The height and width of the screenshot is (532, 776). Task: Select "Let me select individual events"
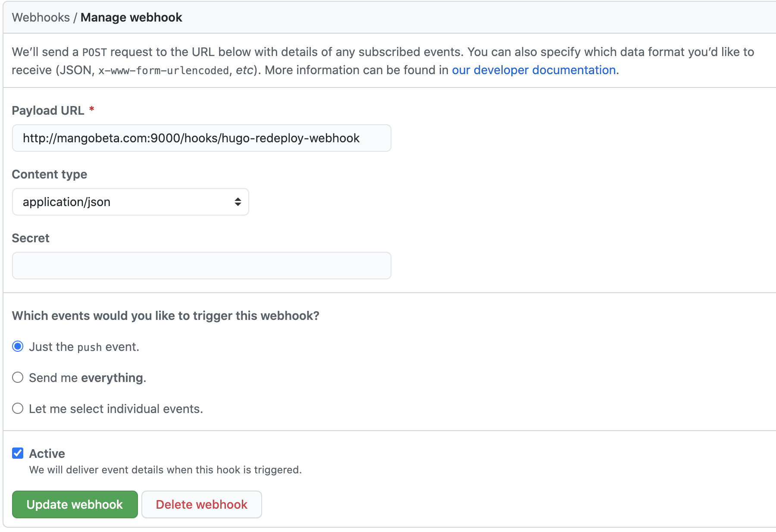point(17,408)
